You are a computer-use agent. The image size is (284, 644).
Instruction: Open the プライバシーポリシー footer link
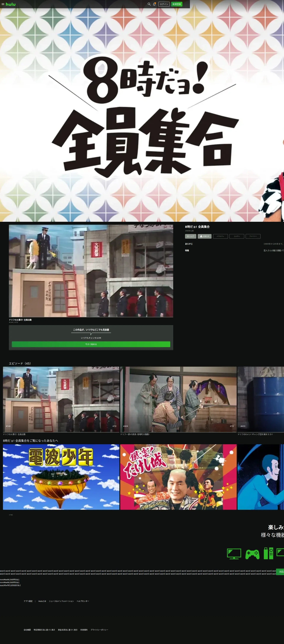pos(99,630)
